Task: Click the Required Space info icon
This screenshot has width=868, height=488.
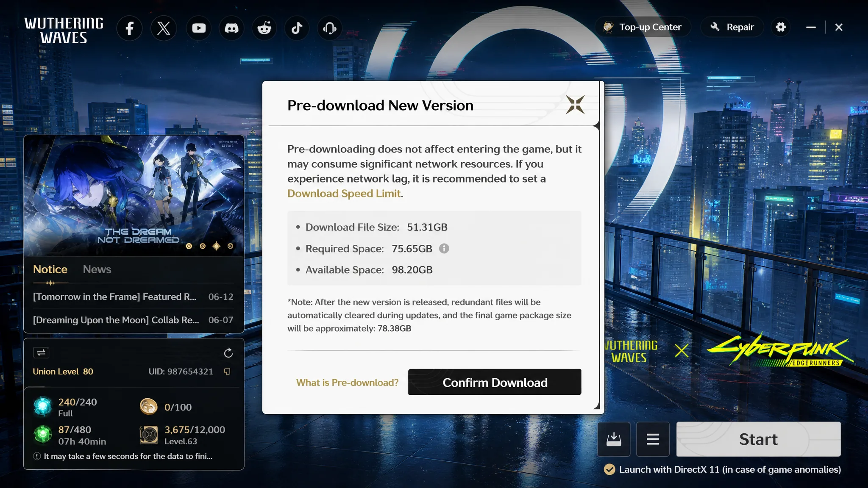Action: click(x=444, y=249)
